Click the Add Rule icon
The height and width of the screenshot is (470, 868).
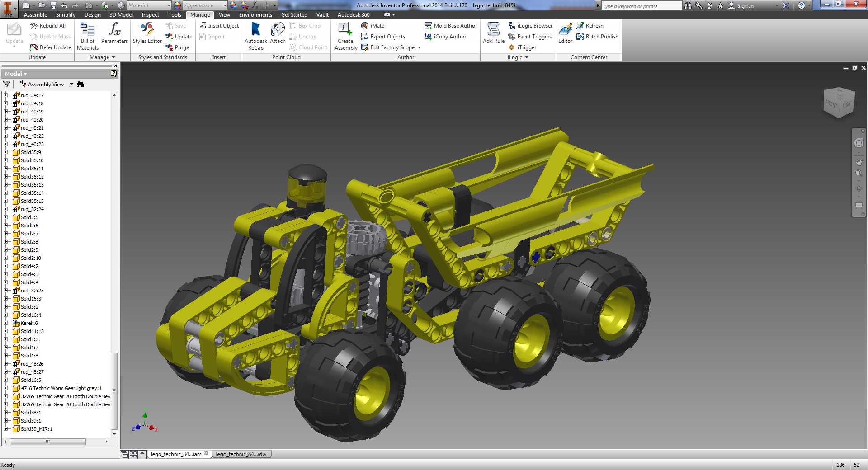click(493, 33)
